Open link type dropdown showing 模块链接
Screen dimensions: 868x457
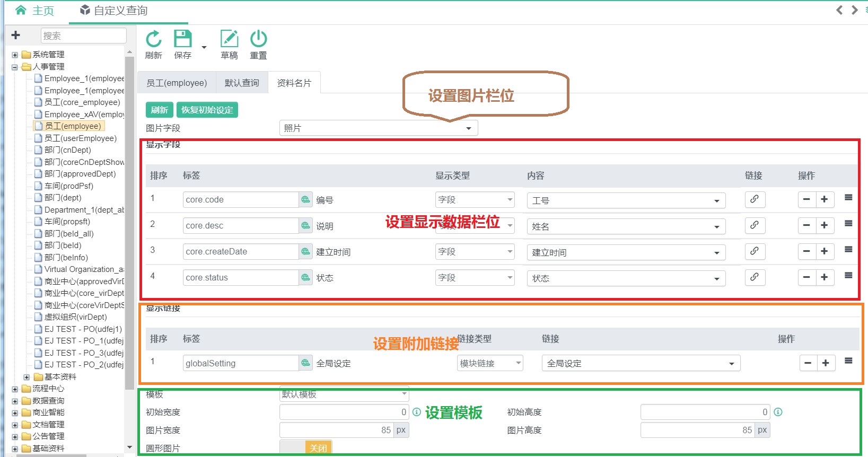click(490, 363)
